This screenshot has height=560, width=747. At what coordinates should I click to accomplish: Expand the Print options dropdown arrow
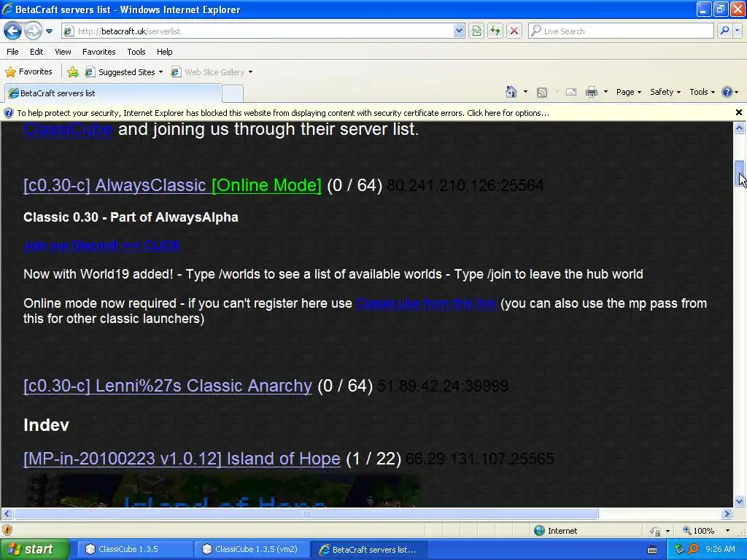605,92
